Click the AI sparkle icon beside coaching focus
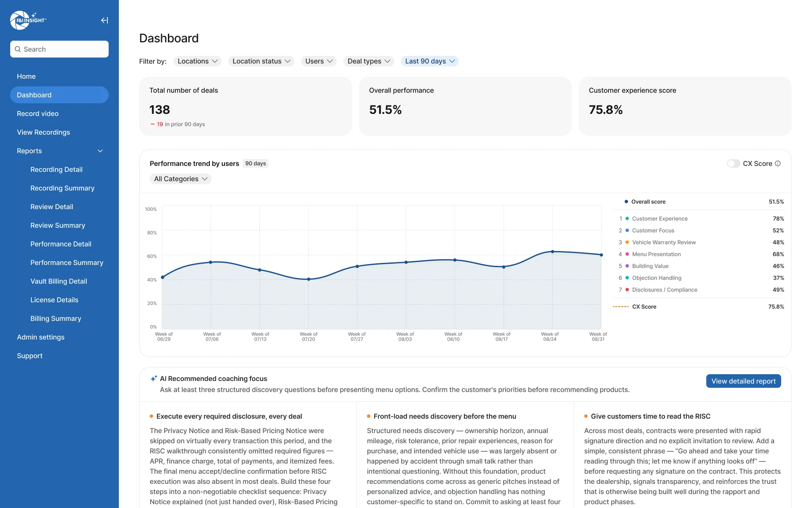This screenshot has height=508, width=812. (x=154, y=378)
